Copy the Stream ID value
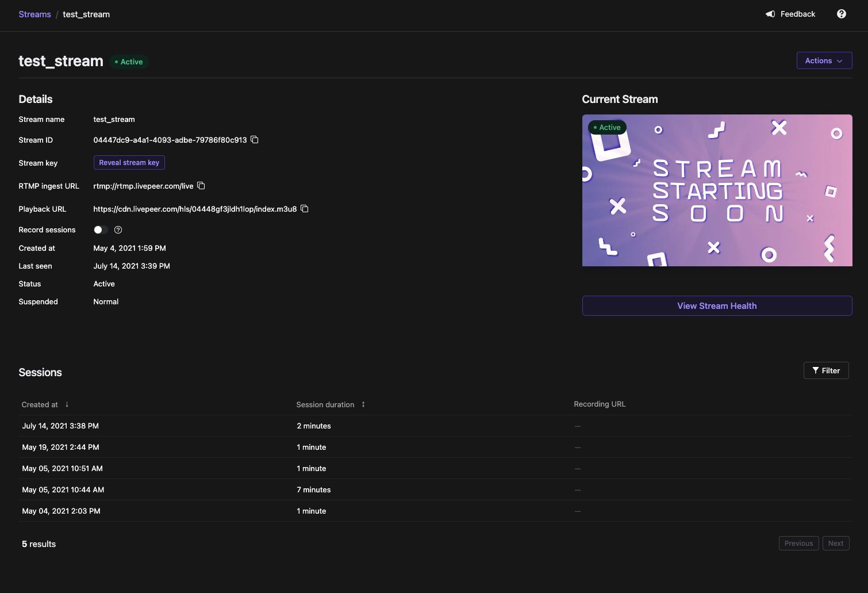Screen dimensions: 868x593 (255, 140)
